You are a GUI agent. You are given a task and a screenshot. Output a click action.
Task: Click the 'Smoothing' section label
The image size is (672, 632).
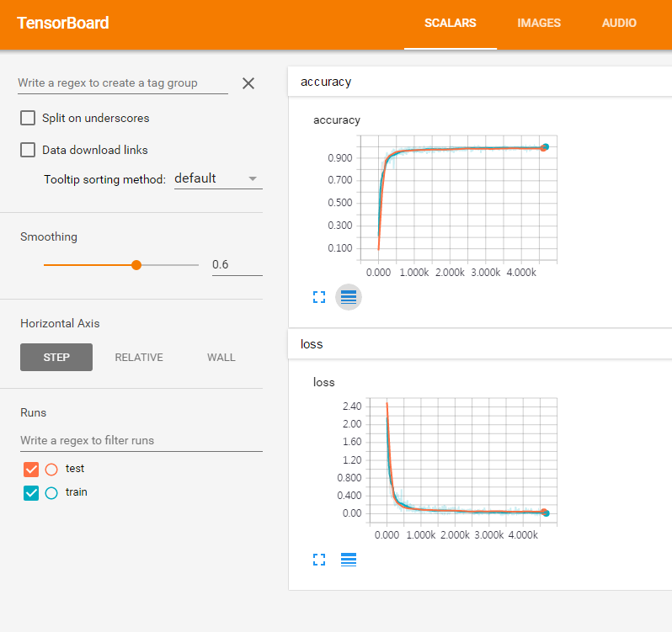coord(49,236)
